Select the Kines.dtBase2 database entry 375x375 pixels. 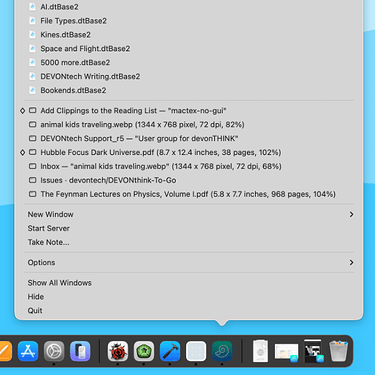point(189,35)
